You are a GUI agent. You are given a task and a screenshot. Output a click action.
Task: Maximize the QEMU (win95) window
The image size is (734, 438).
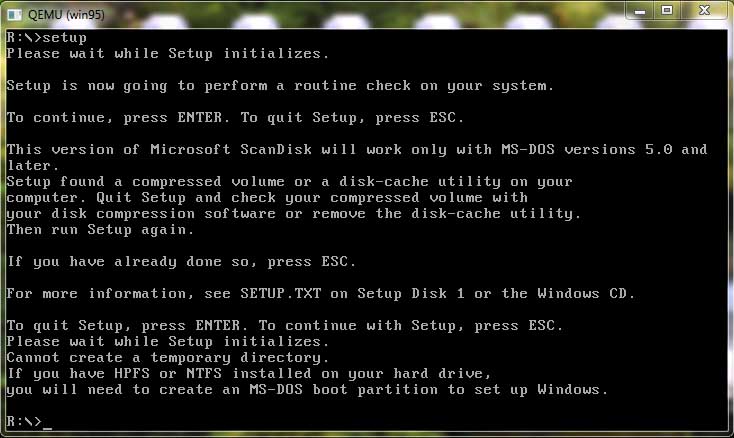pos(667,9)
